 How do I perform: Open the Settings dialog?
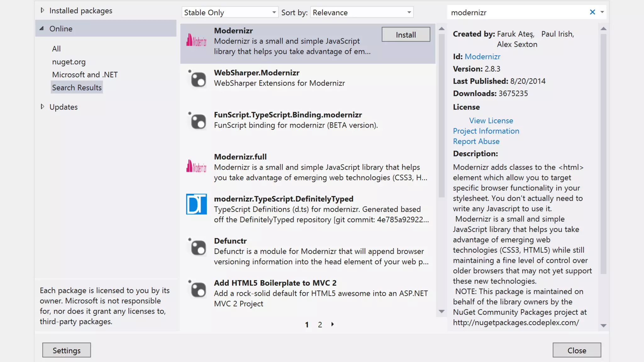pos(67,350)
